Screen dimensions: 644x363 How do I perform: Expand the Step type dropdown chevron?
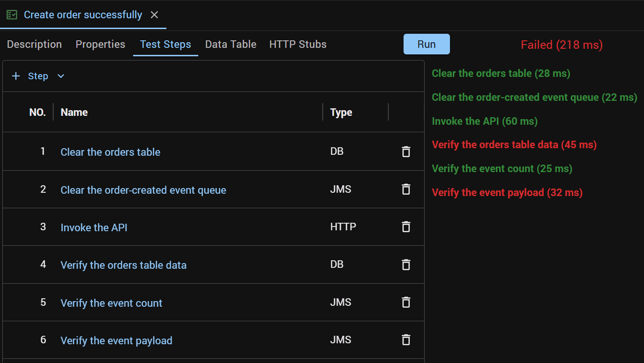[60, 76]
